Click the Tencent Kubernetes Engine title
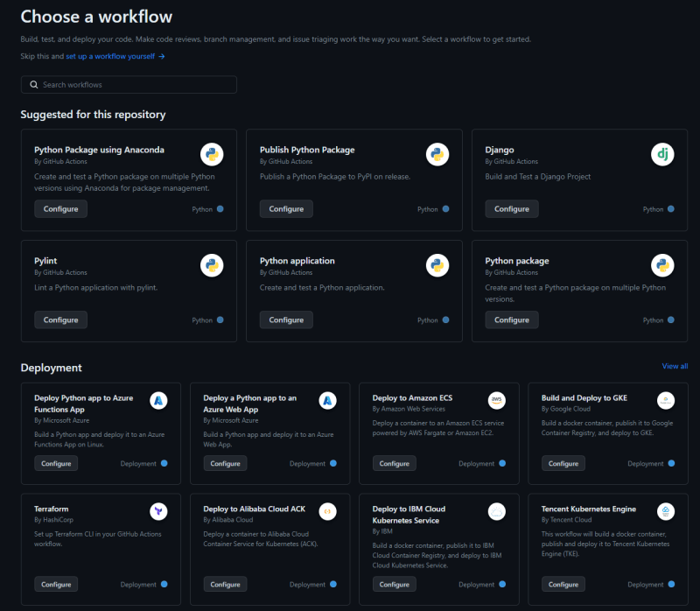 [589, 509]
